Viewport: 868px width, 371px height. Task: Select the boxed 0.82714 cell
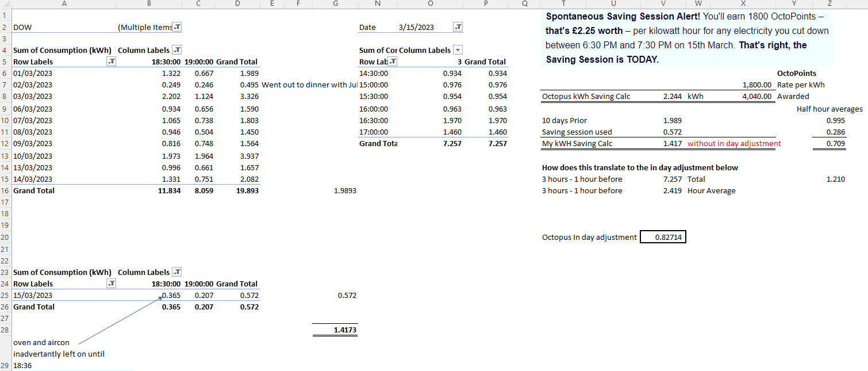[x=663, y=237]
